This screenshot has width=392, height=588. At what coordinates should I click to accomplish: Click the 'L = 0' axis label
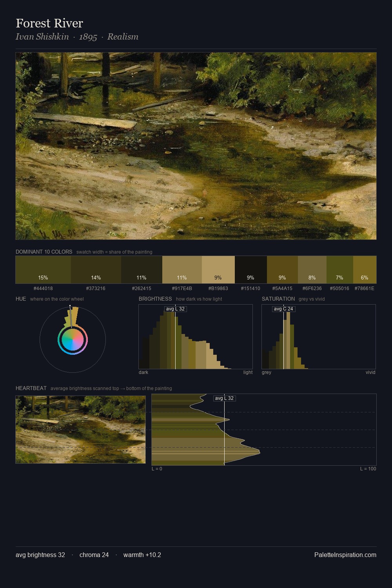(157, 469)
